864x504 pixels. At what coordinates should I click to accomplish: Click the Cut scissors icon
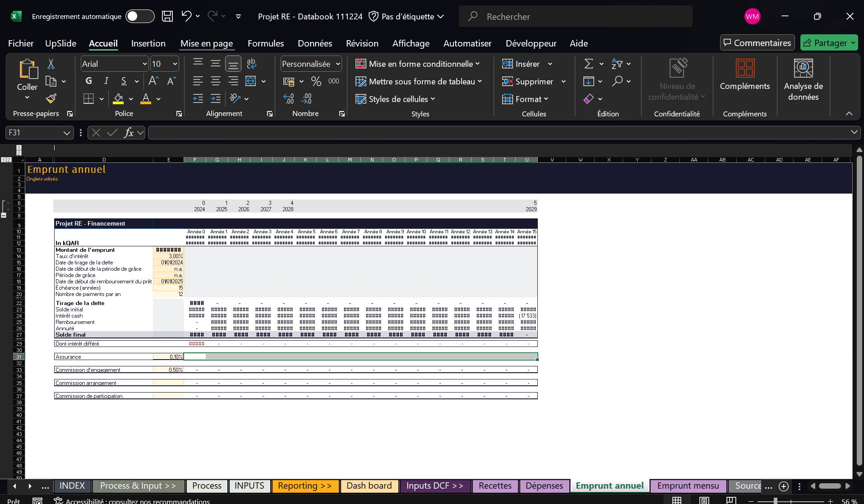point(51,64)
